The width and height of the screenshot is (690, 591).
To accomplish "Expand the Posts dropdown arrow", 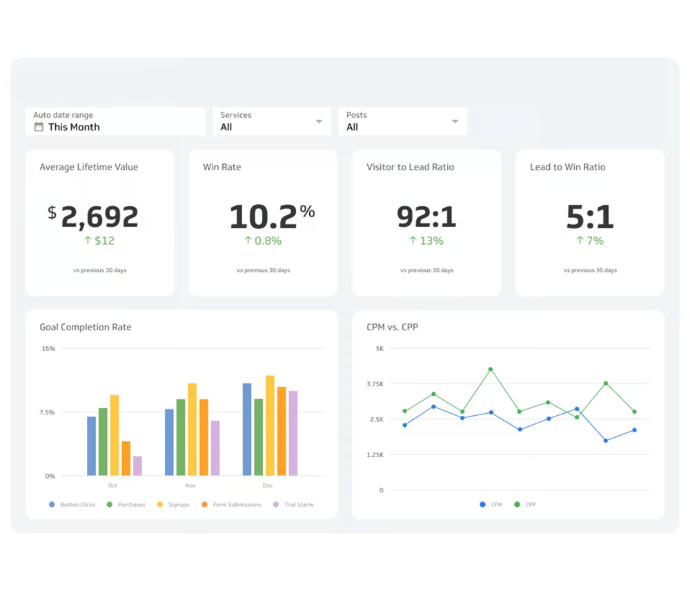I will tap(455, 121).
